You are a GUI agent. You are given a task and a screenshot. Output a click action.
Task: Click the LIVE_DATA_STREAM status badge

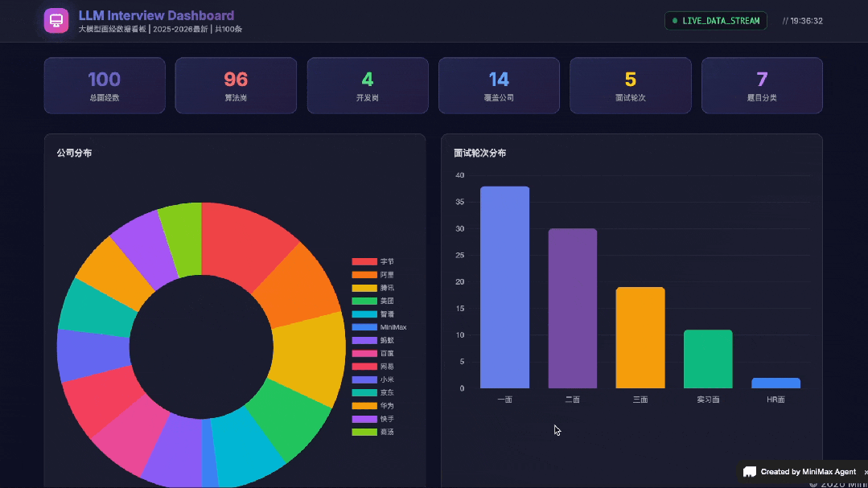[716, 20]
